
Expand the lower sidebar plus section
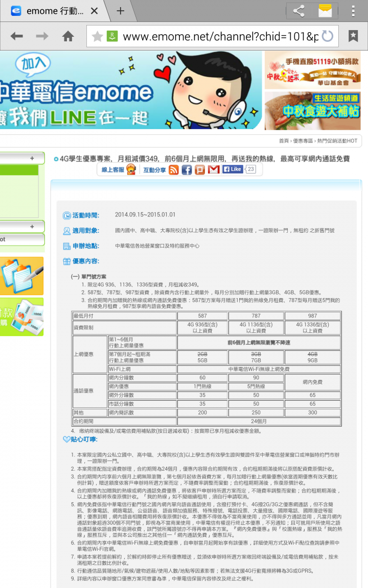(32, 227)
